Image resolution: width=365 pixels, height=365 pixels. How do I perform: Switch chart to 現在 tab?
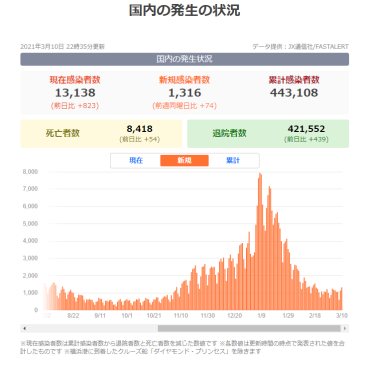(x=136, y=161)
